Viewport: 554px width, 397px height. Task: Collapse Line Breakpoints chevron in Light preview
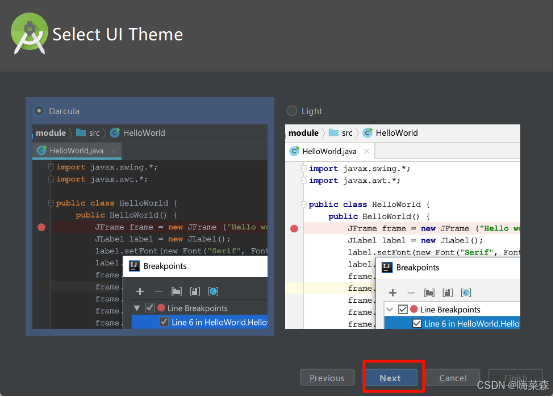click(x=390, y=309)
